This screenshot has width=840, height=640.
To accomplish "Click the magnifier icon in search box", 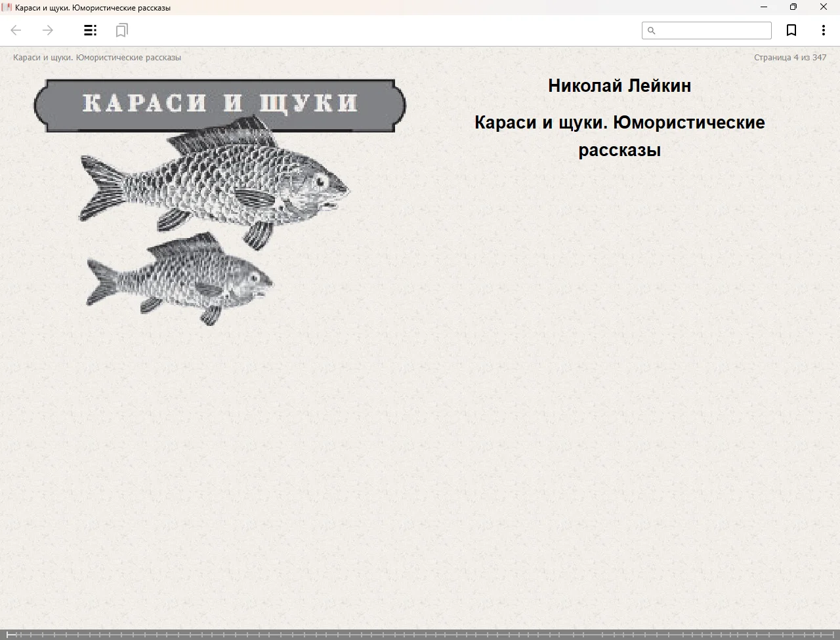I will click(651, 31).
